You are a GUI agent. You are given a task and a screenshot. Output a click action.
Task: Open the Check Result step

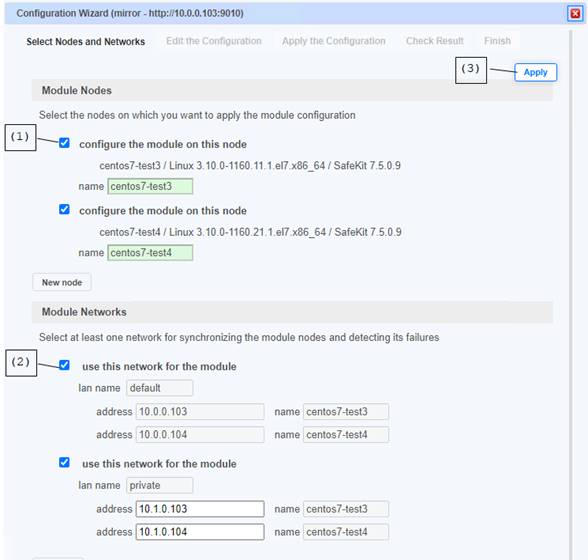click(435, 41)
